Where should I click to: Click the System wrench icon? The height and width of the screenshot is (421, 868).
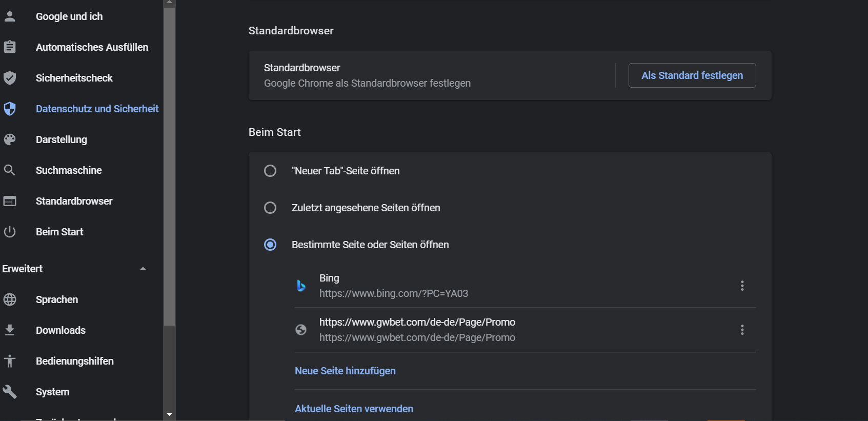tap(10, 392)
